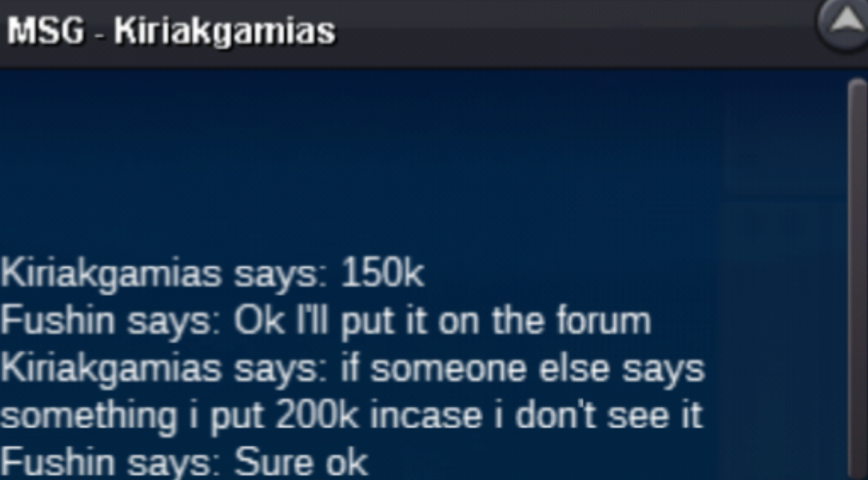This screenshot has height=480, width=868.
Task: Click the "MSG - Kiriakgamias" window title
Action: pos(171,31)
